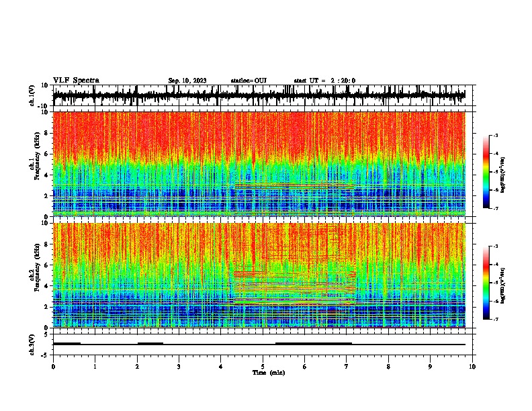The image size is (532, 411).
Task: Click the "7" tick label on the time axis
Action: pyautogui.click(x=347, y=367)
